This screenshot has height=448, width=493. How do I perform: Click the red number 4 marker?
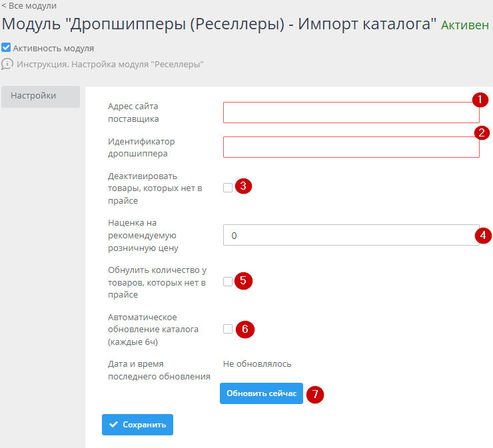coord(483,235)
